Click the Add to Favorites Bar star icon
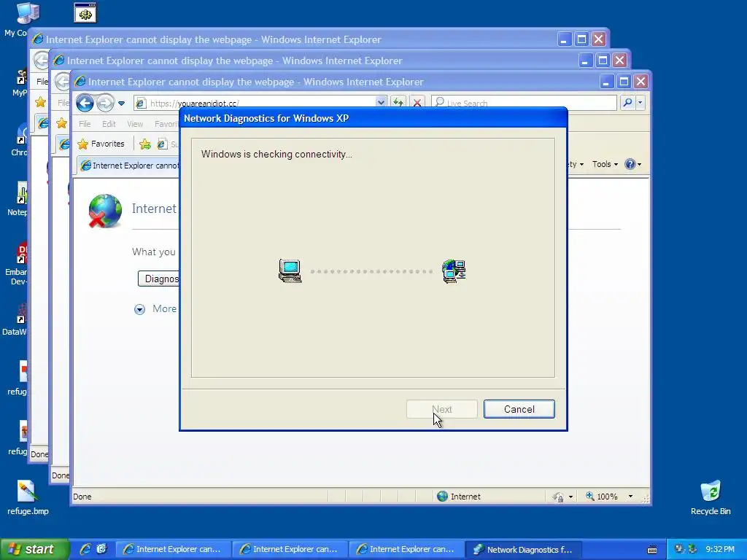The image size is (747, 560). pos(145,144)
